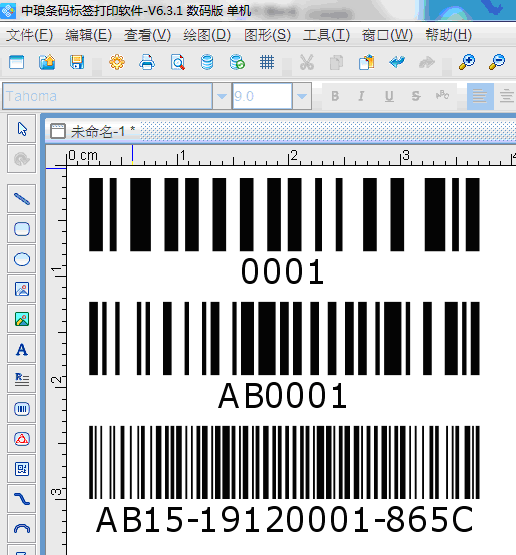Image resolution: width=516 pixels, height=555 pixels.
Task: Print the labels with printer icon
Action: pos(147,63)
